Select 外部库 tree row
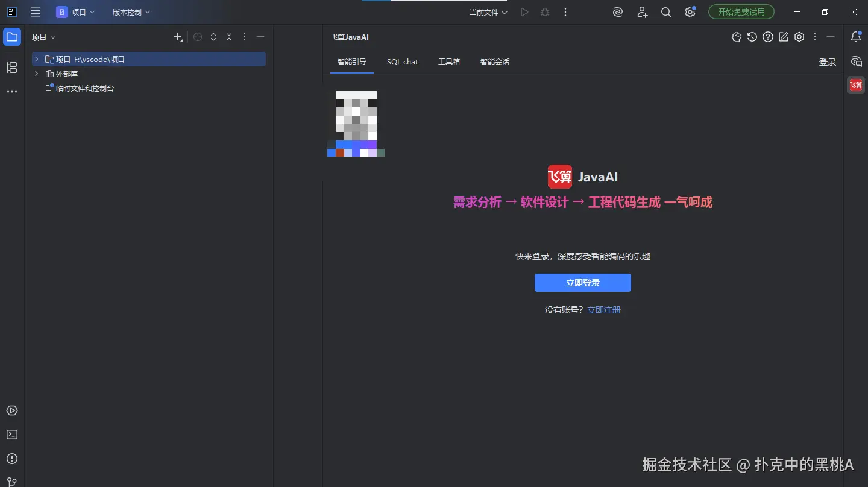This screenshot has height=487, width=868. click(x=149, y=74)
